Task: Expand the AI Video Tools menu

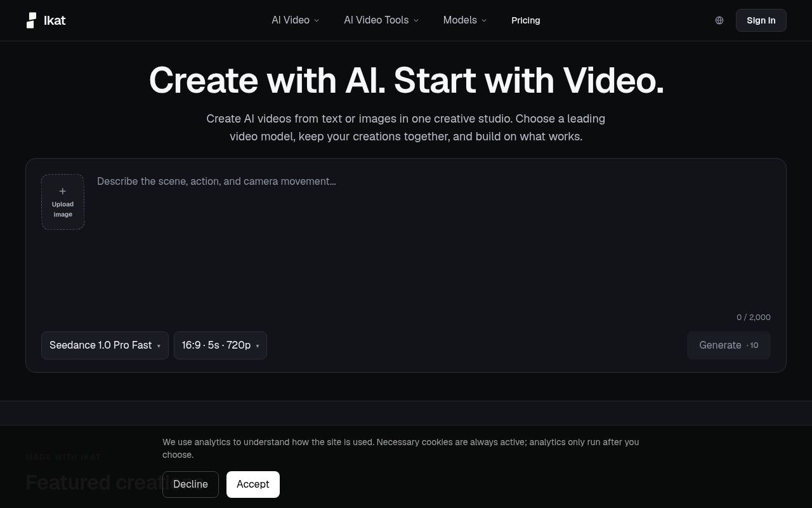Action: click(381, 20)
